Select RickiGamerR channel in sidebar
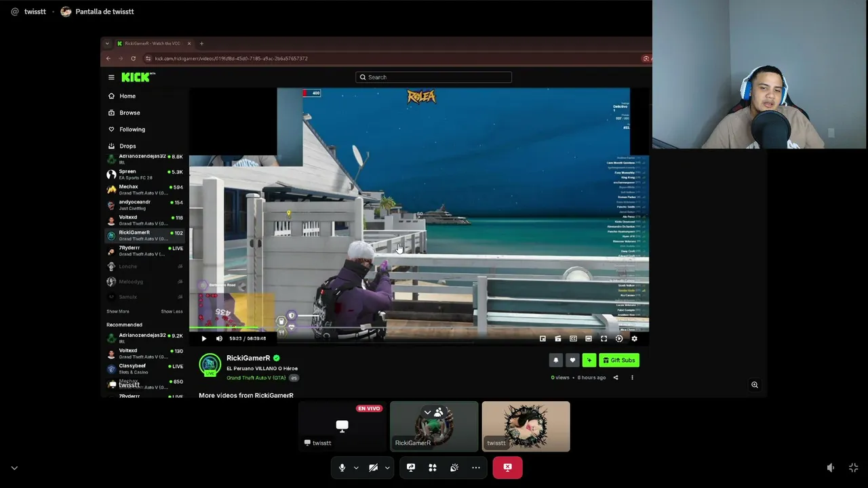The height and width of the screenshot is (488, 868). click(x=145, y=235)
